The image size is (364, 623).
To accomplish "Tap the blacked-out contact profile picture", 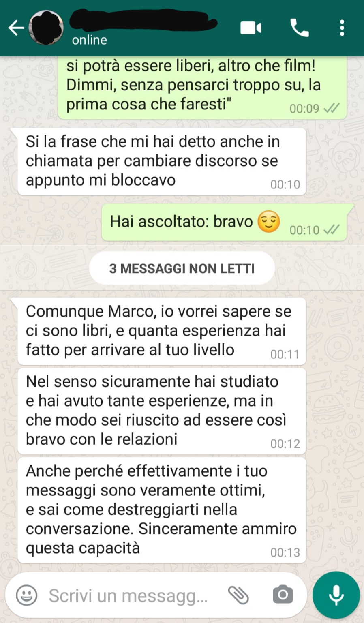I will 46,28.
